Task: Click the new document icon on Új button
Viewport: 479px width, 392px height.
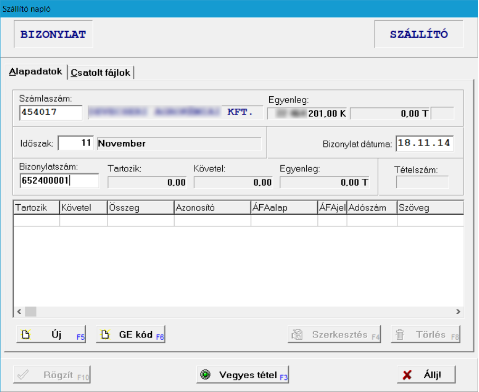Action: [x=26, y=334]
